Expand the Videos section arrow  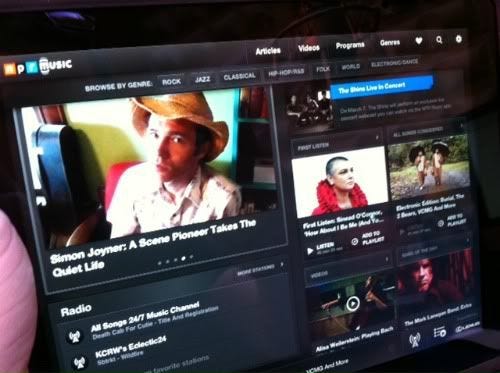[387, 259]
